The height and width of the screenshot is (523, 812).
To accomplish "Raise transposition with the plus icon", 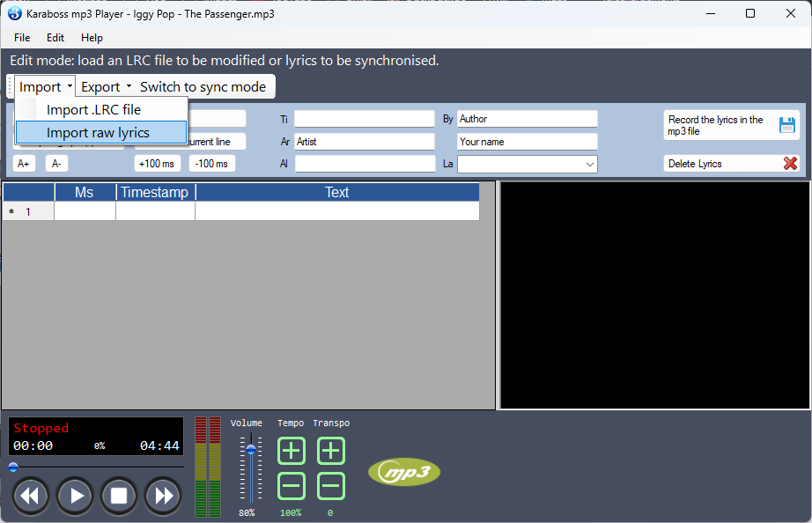I will click(x=330, y=452).
